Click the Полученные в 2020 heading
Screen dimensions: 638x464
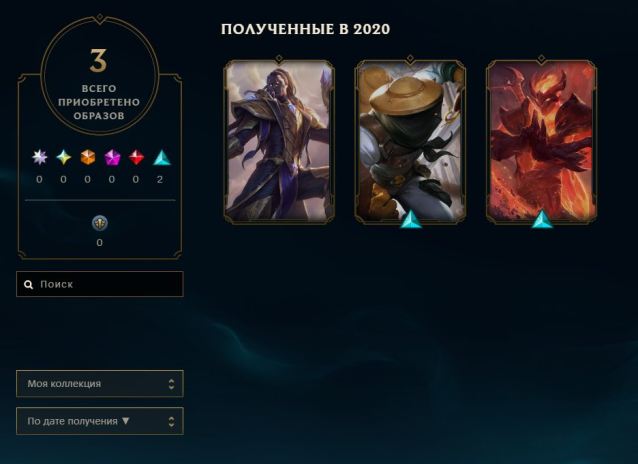[306, 29]
